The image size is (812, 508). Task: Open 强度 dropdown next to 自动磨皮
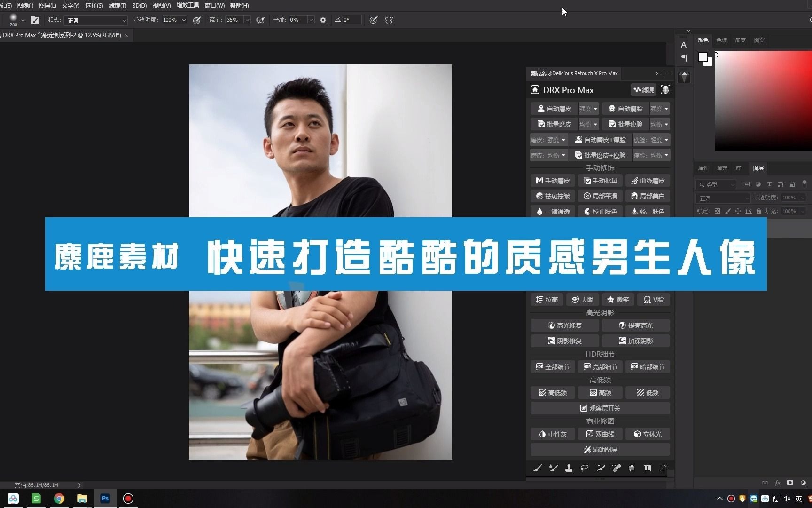588,109
